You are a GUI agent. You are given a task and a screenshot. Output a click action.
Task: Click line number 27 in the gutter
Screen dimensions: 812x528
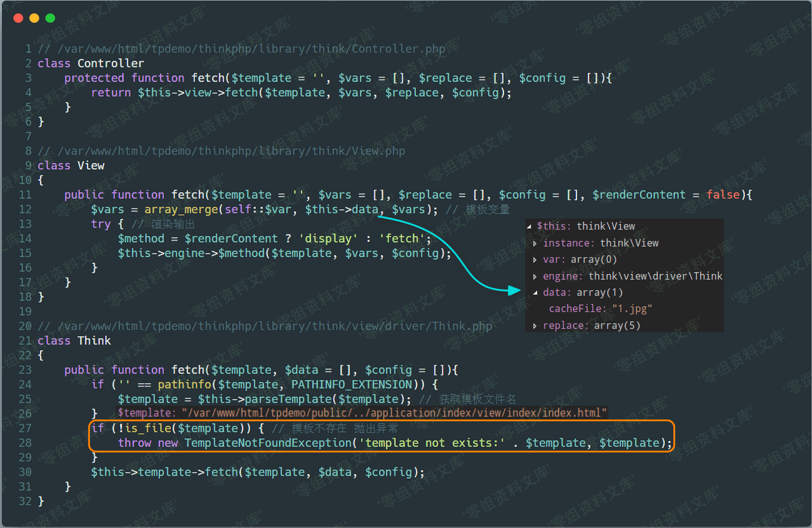(25, 428)
